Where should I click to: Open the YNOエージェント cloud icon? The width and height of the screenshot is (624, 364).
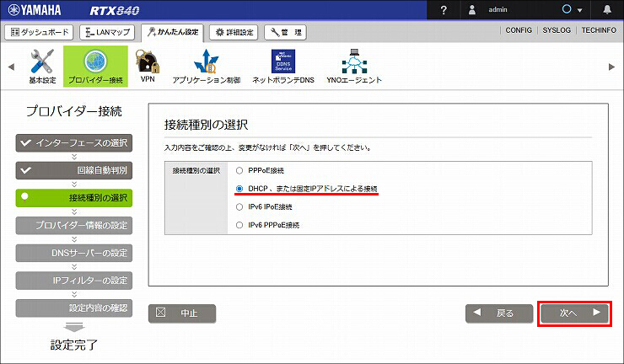point(354,66)
